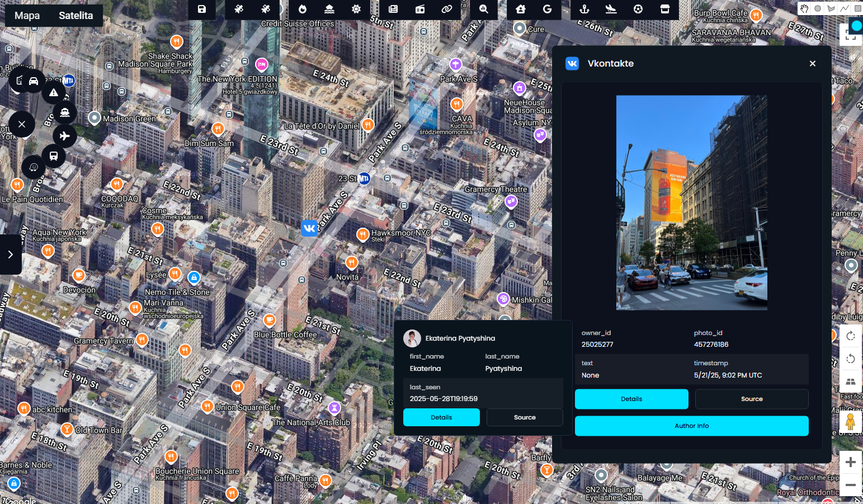Select the hand pan drawing tool
This screenshot has height=504, width=863.
click(x=804, y=8)
